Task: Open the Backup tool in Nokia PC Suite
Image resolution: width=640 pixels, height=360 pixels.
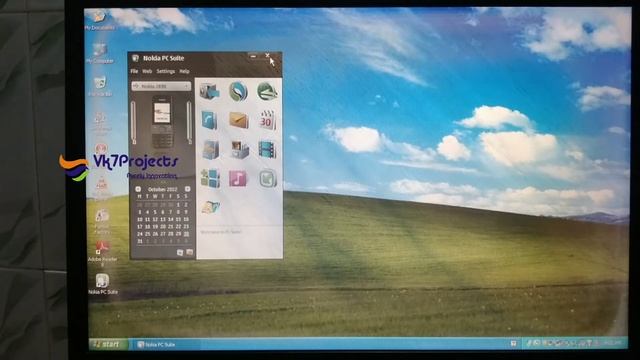Action: 210,91
